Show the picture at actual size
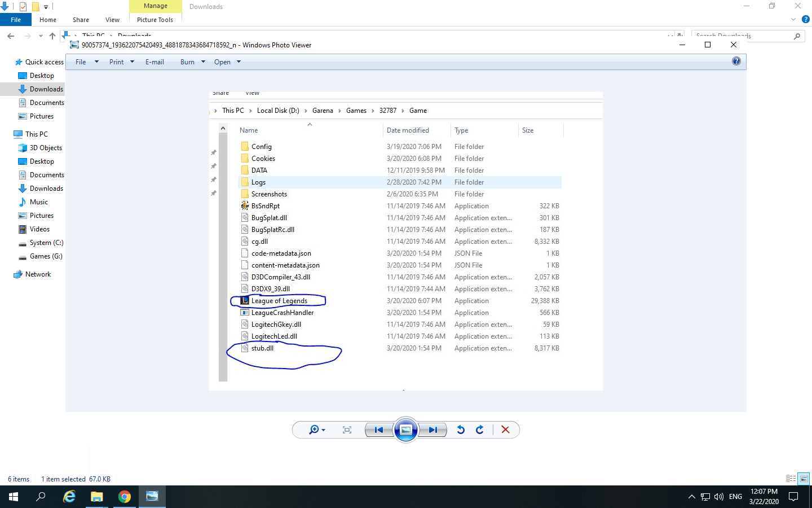The height and width of the screenshot is (508, 812). coord(347,430)
